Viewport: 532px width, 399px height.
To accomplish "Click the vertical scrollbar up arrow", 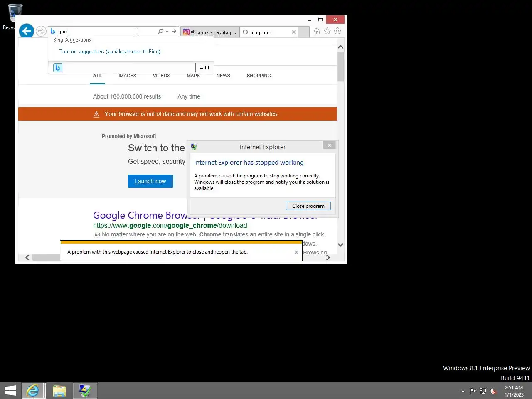I will coord(340,47).
